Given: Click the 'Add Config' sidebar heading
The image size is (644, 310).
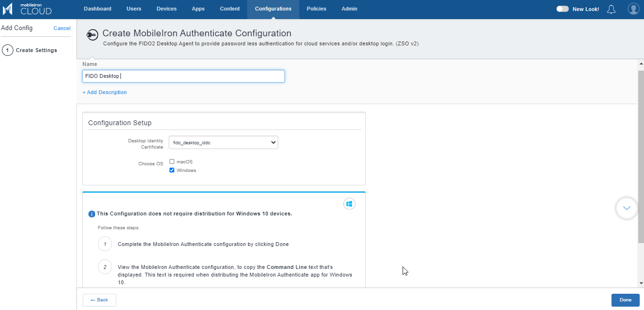Looking at the screenshot, I should 17,28.
